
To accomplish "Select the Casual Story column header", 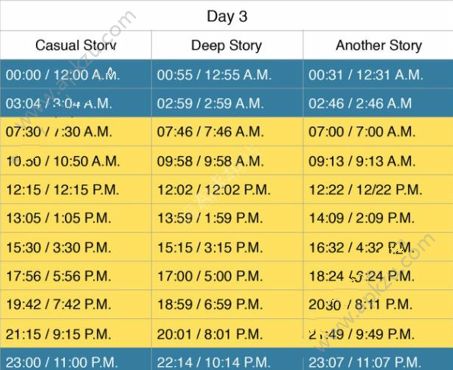I will pos(76,45).
